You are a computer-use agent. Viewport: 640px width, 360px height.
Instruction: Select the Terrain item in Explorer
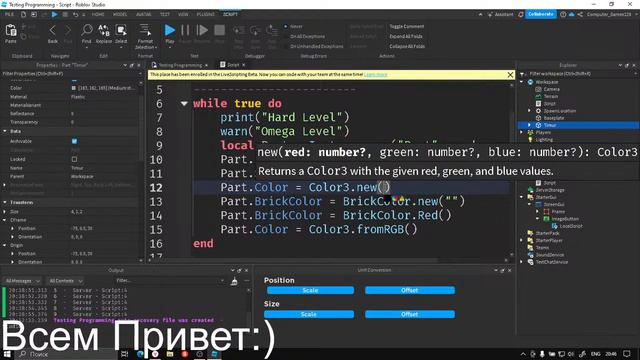547,96
